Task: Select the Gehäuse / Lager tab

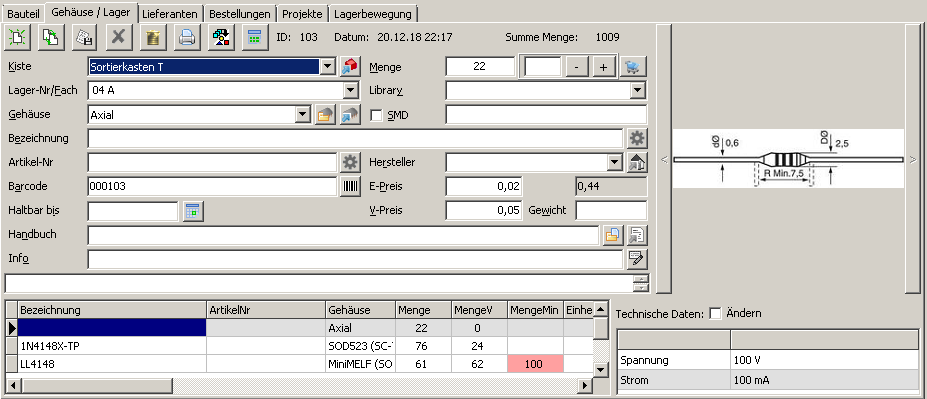Action: click(91, 12)
